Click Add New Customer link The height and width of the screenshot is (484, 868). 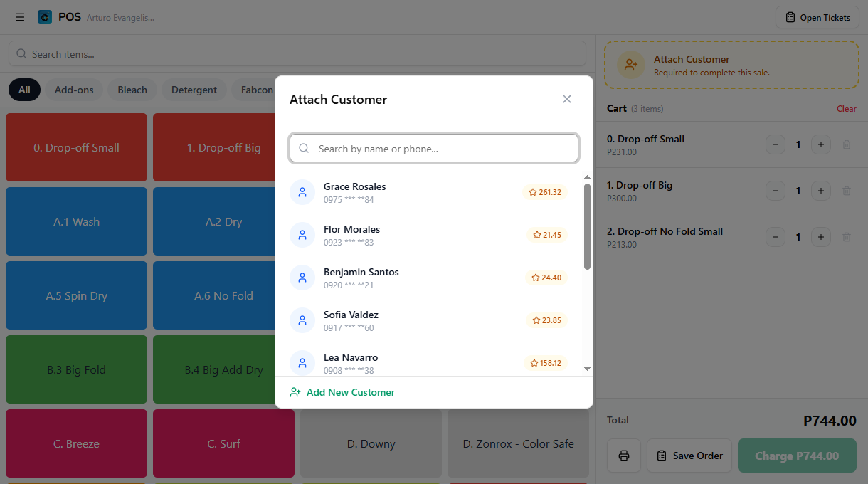click(342, 392)
